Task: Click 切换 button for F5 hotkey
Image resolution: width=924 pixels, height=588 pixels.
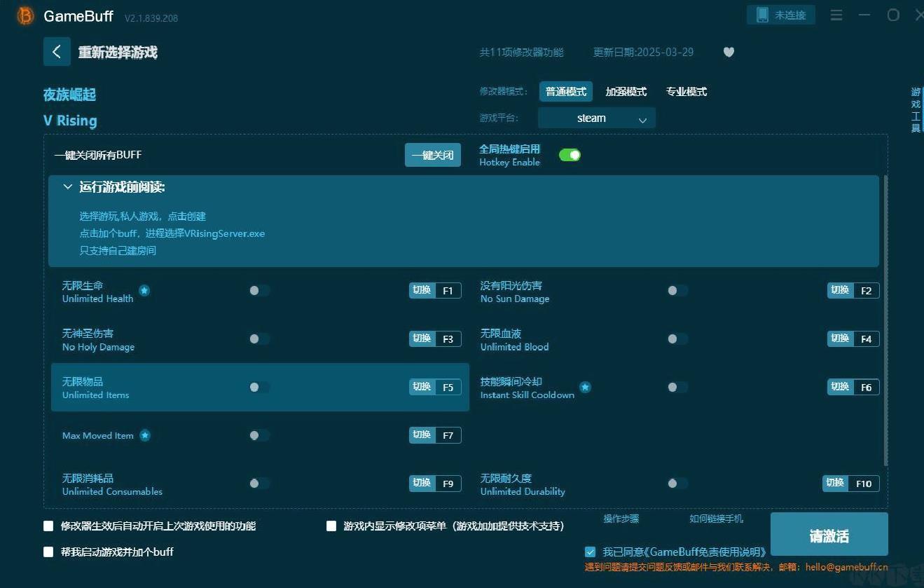Action: point(422,387)
